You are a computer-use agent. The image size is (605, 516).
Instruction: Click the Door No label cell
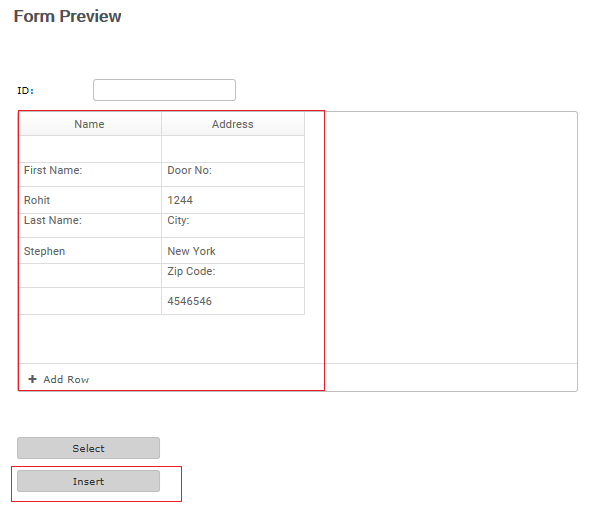coord(233,174)
